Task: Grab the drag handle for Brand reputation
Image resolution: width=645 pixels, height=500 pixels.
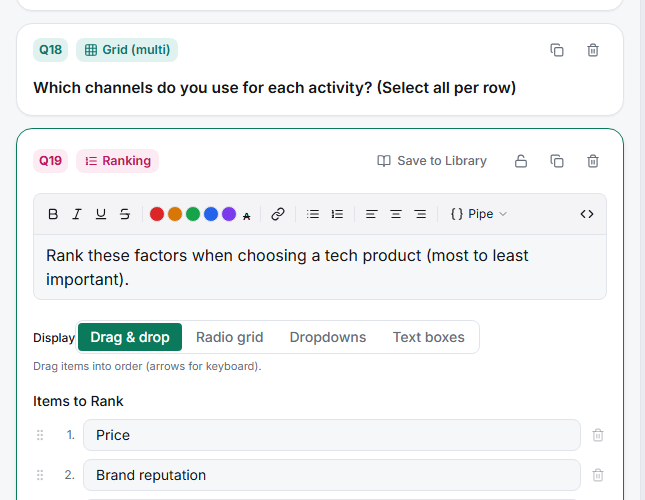Action: (x=40, y=475)
